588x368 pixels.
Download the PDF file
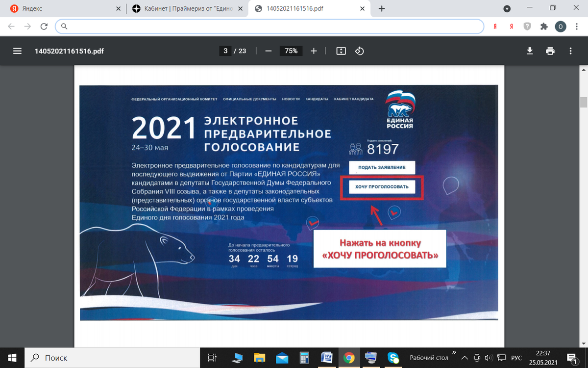[x=530, y=51]
